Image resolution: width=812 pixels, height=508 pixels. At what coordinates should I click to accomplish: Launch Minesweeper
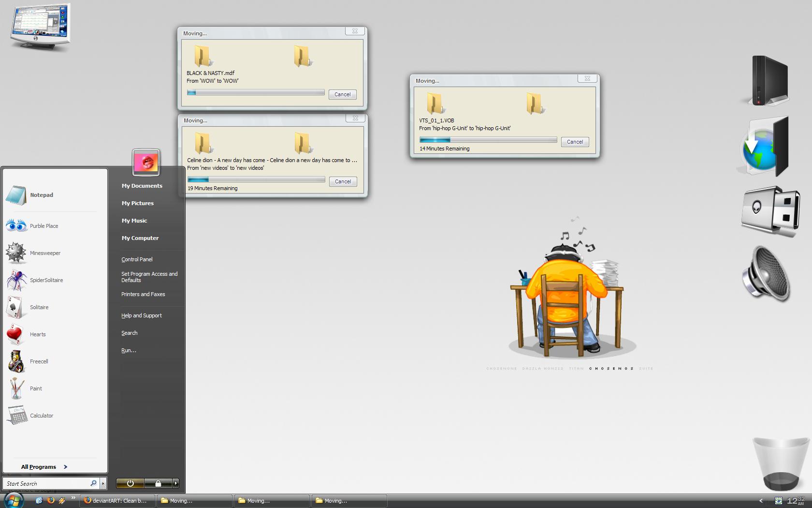click(x=45, y=253)
